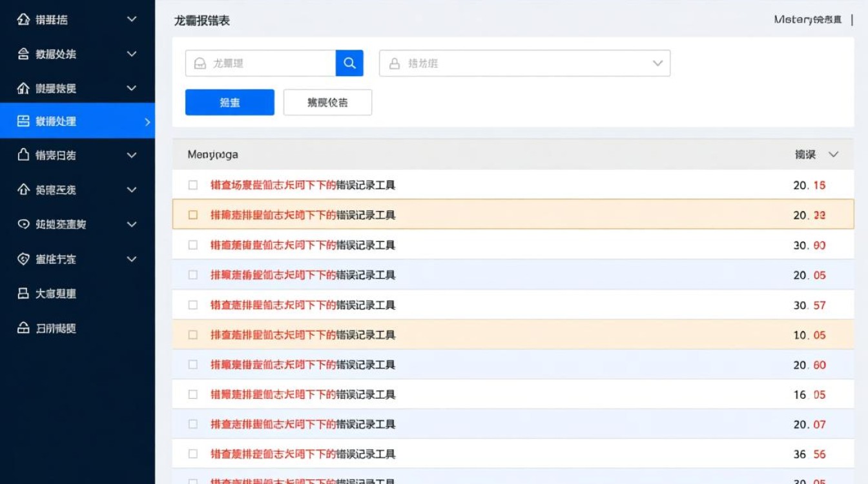Click the blue magnifying glass search icon
The height and width of the screenshot is (484, 868).
coord(349,63)
